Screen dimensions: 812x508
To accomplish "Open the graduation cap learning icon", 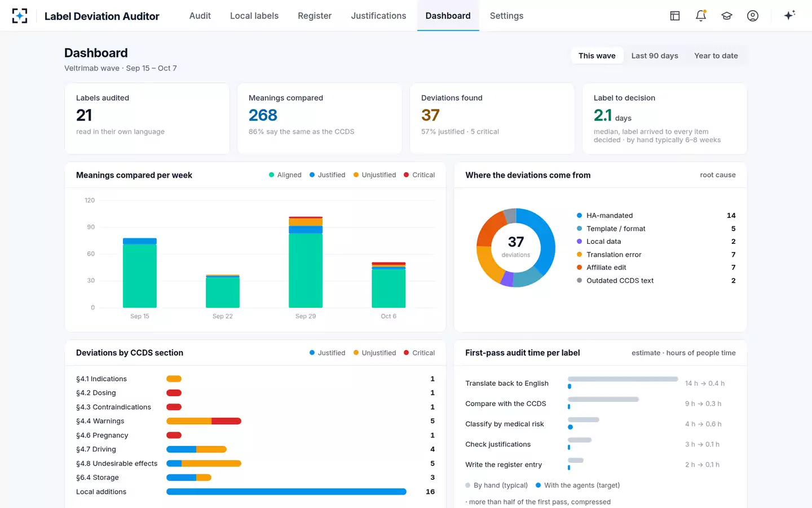I will pyautogui.click(x=727, y=16).
